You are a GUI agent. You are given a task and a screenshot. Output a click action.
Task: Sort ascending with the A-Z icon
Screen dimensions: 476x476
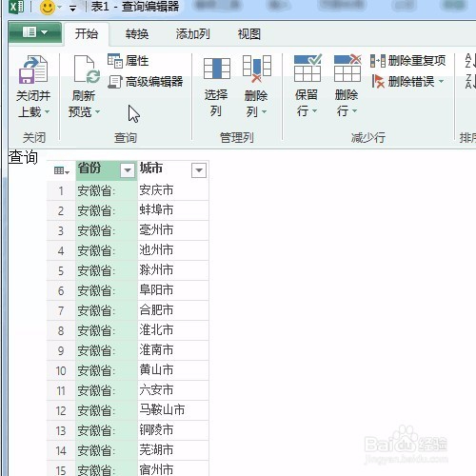click(x=469, y=61)
